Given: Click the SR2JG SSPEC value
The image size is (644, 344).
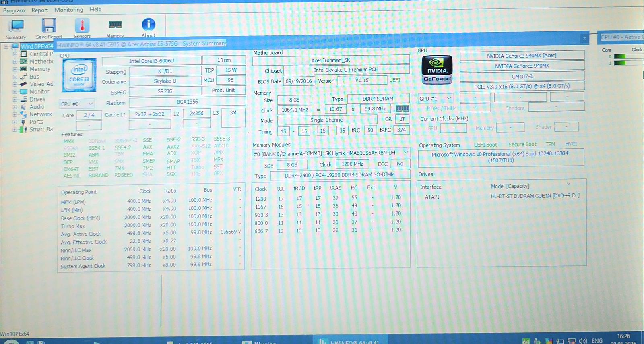Looking at the screenshot, I should [x=165, y=91].
